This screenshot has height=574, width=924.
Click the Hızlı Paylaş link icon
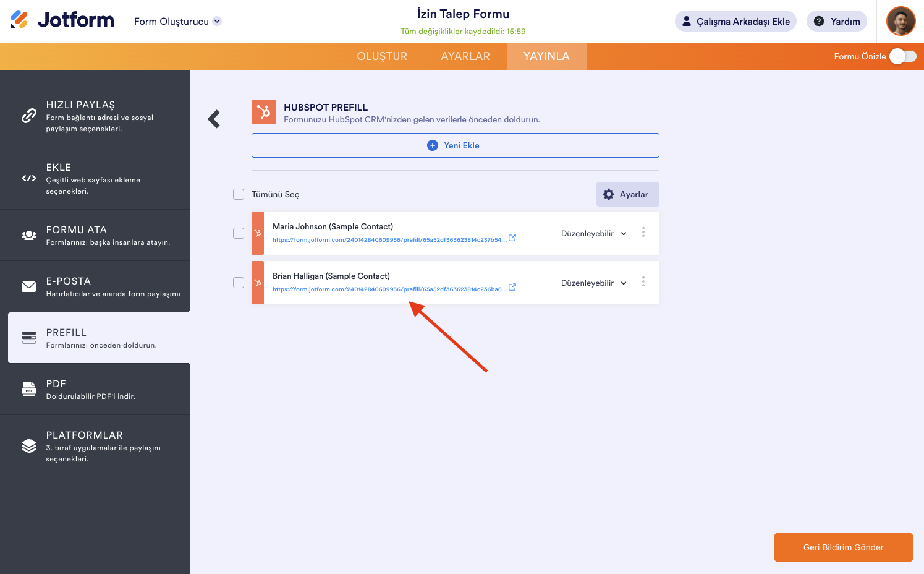29,116
